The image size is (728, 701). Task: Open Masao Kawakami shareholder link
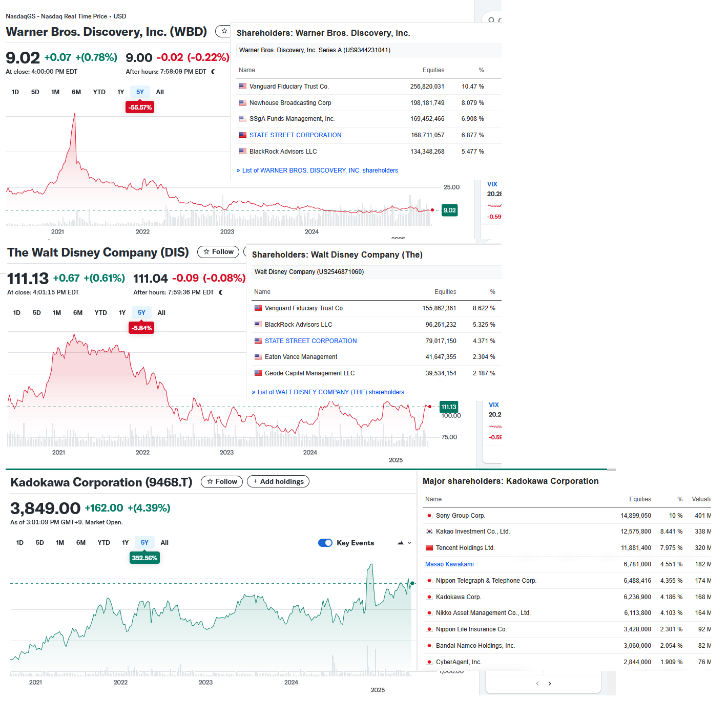pyautogui.click(x=449, y=564)
